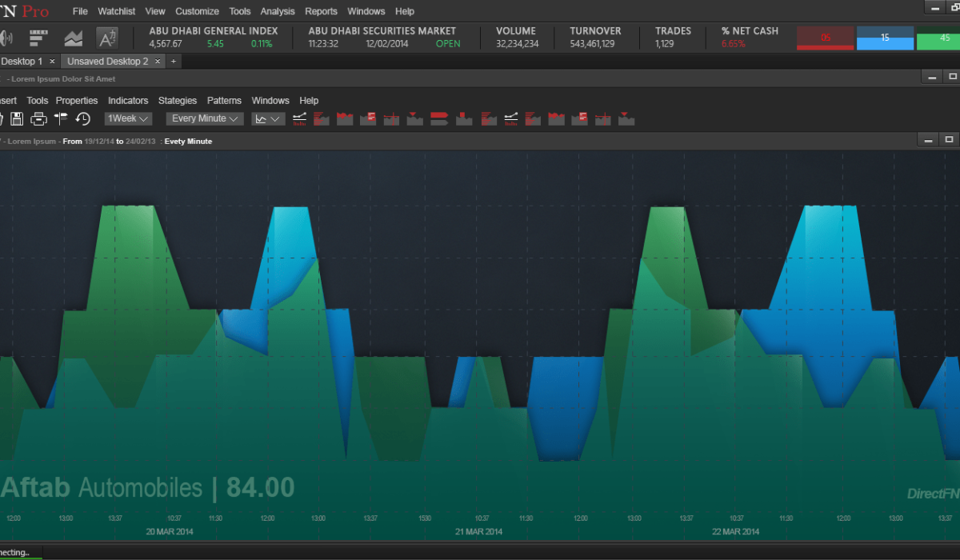960x560 pixels.
Task: Click the save floppy disk icon
Action: click(x=16, y=118)
